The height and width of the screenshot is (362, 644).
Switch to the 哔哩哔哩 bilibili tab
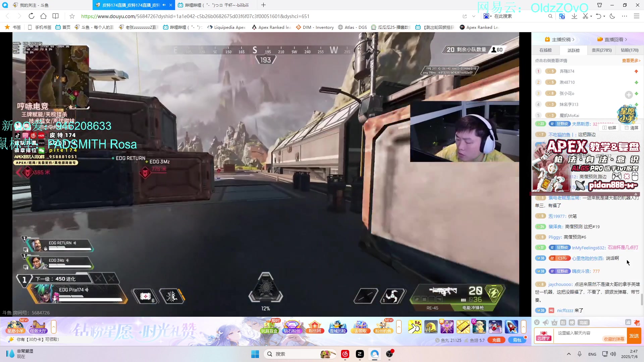coord(216,5)
